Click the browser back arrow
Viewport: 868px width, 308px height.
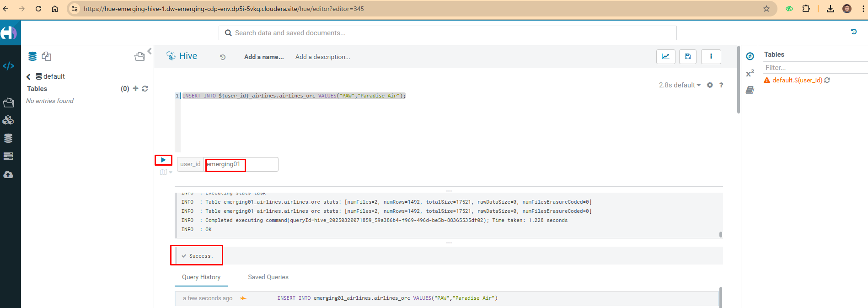tap(5, 9)
